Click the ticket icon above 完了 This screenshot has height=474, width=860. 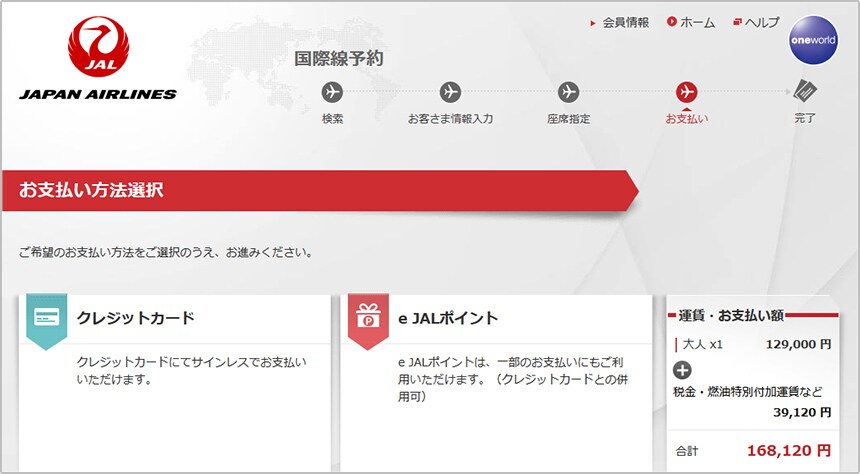[x=805, y=92]
